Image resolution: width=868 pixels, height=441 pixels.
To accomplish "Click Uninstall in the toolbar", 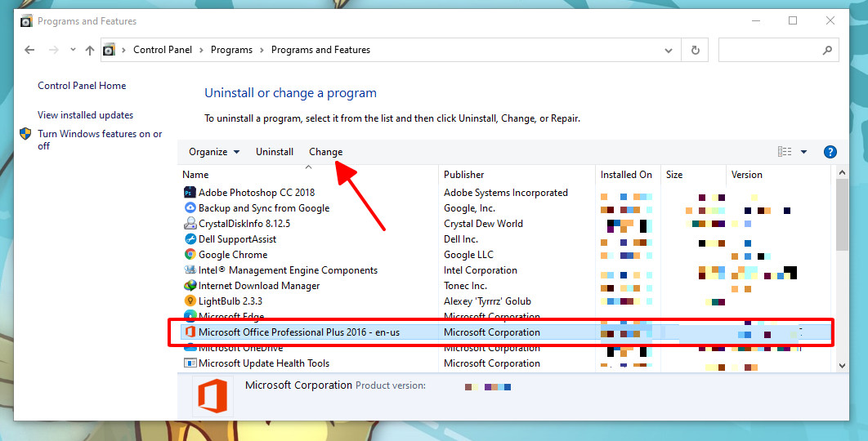I will [275, 152].
